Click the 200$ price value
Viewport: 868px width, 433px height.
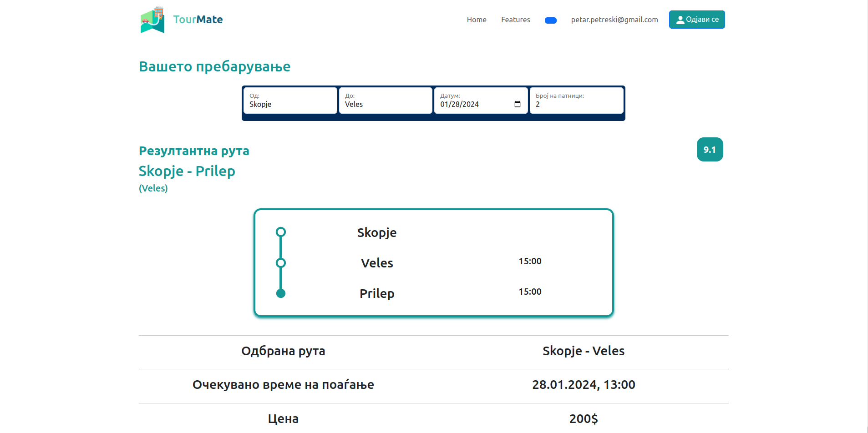click(583, 419)
